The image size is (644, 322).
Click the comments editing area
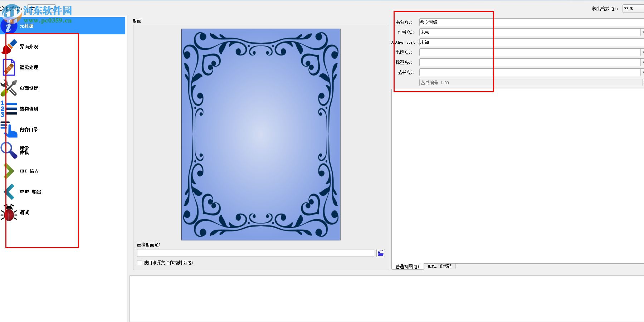pos(518,175)
